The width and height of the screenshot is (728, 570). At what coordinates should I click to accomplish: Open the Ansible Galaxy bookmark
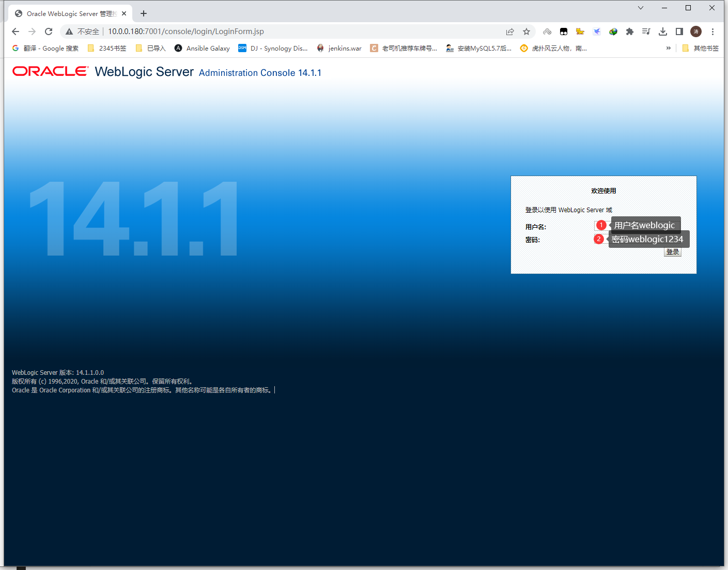coord(202,48)
